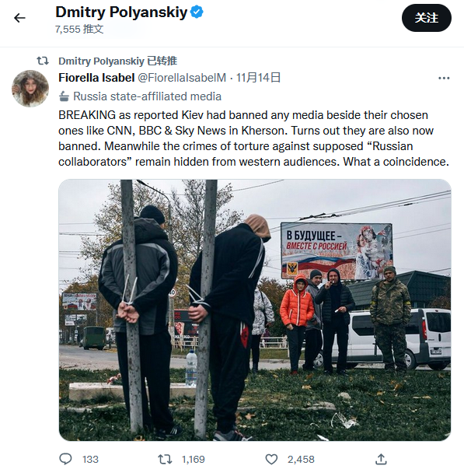Click the Russia state-affiliated media label

tap(147, 96)
